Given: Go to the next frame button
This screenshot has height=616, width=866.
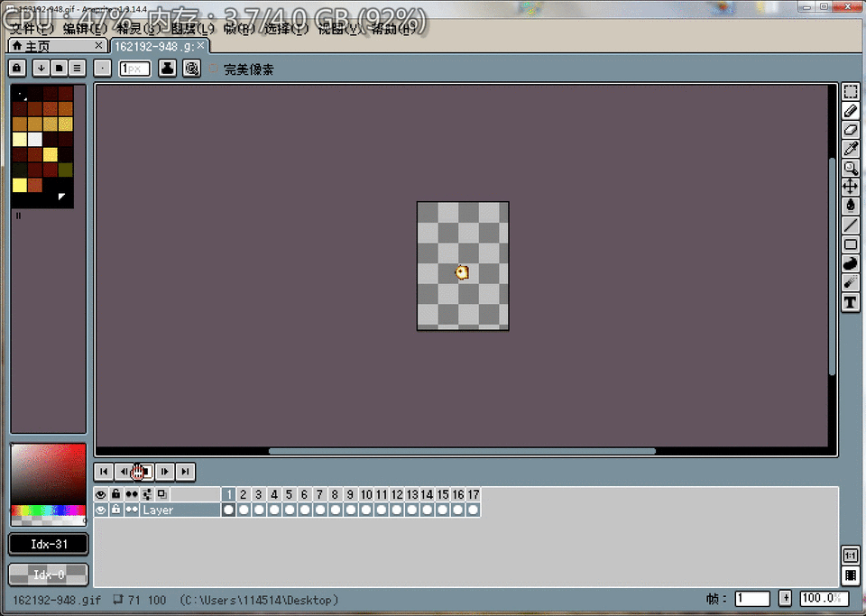Looking at the screenshot, I should [164, 472].
